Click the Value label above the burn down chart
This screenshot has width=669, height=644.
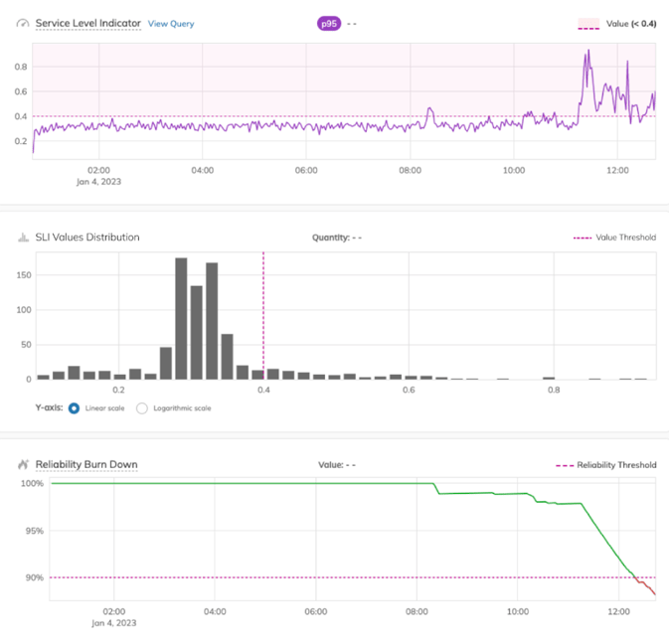330,464
